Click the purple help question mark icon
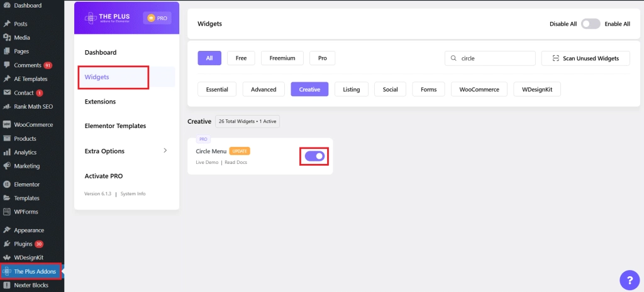This screenshot has width=644, height=292. click(x=629, y=280)
